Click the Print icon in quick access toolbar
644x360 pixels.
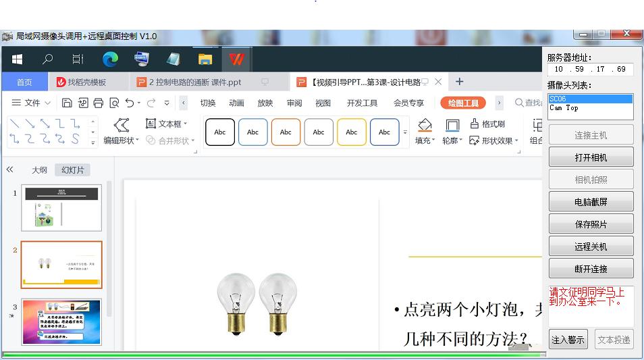coord(98,103)
